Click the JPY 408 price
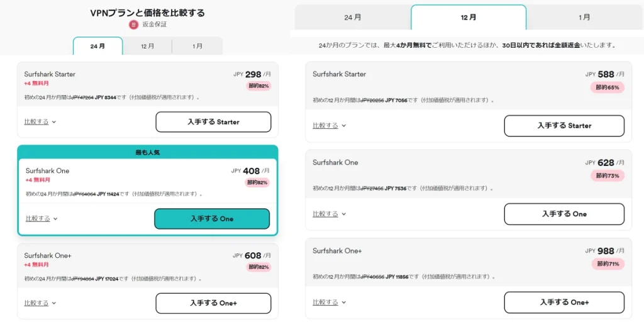 [250, 171]
